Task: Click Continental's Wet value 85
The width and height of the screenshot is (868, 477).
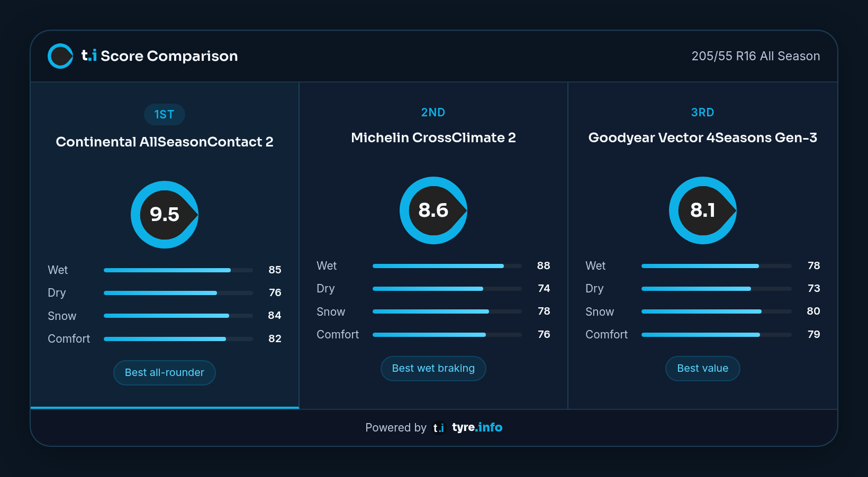Action: (x=275, y=270)
